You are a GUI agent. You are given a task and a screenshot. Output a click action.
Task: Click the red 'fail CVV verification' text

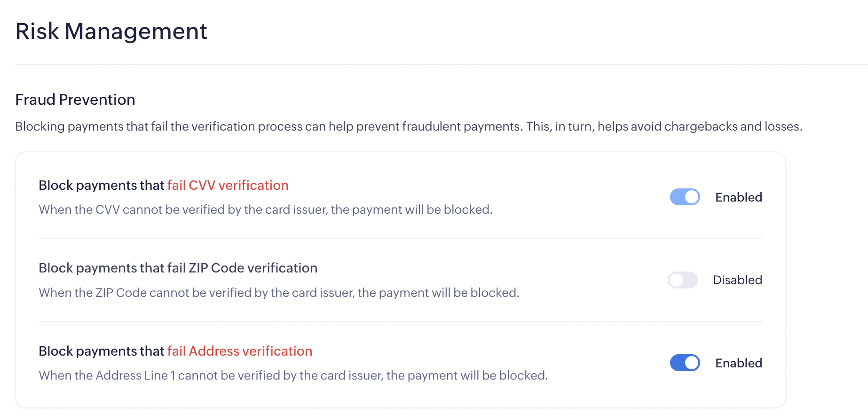(x=228, y=185)
